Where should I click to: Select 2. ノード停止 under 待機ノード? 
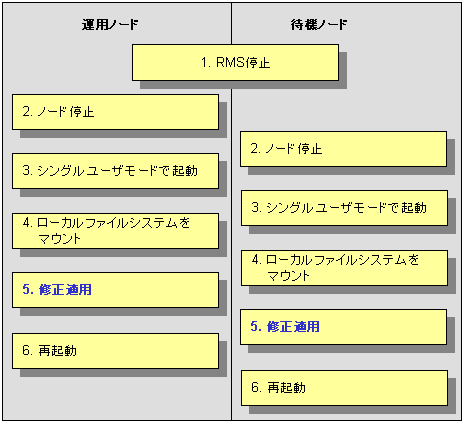343,149
